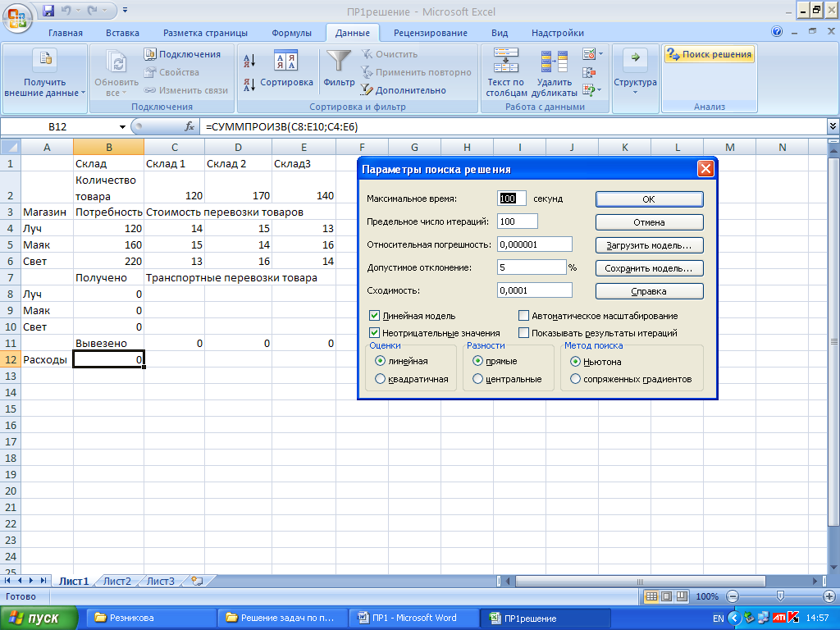Switch to ПР1 - Microsoft Word taskbar
The width and height of the screenshot is (840, 630).
(x=413, y=618)
